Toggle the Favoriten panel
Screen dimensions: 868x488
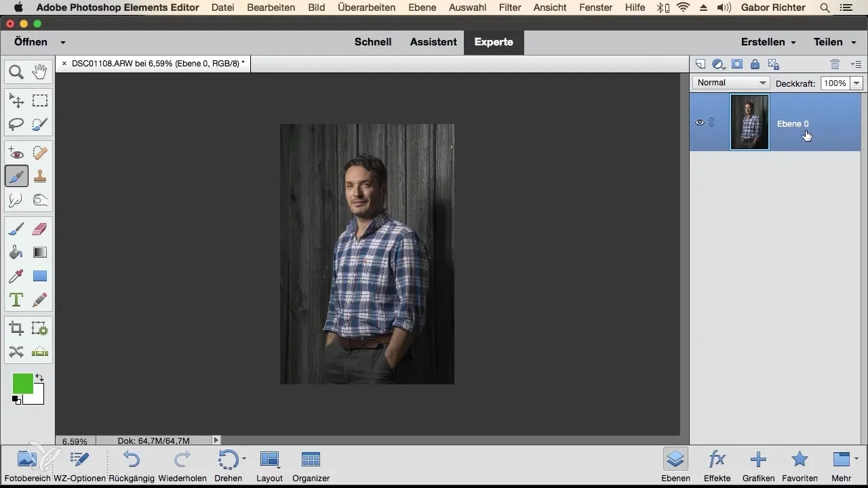click(800, 466)
